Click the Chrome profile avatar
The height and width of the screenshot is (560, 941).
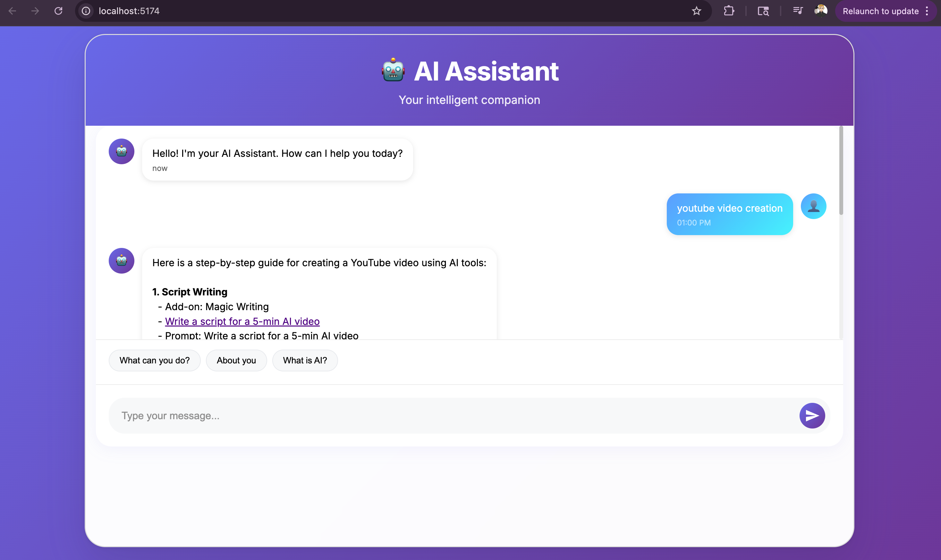(x=821, y=11)
